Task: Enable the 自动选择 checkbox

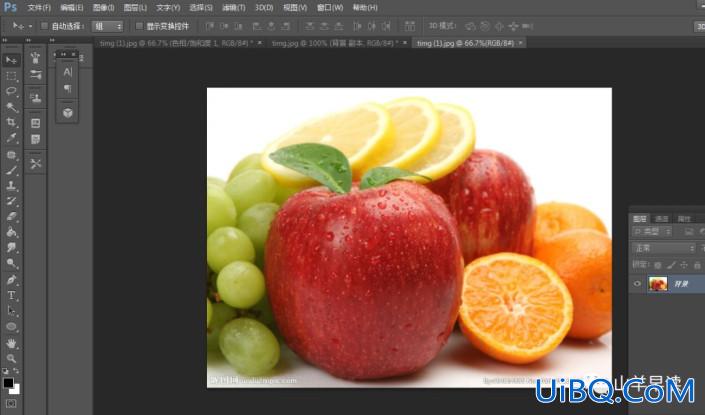Action: coord(44,26)
